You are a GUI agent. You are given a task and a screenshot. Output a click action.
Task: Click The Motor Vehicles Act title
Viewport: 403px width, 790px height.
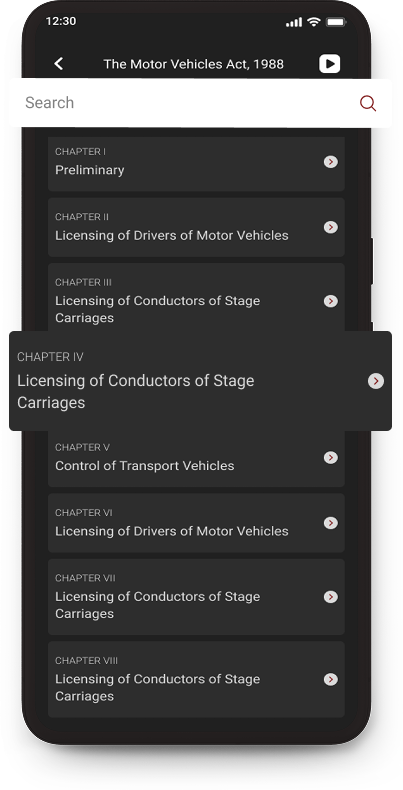click(x=193, y=64)
